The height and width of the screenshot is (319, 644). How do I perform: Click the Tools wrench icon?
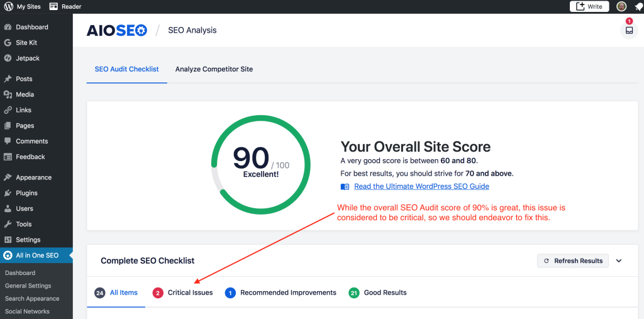click(8, 225)
